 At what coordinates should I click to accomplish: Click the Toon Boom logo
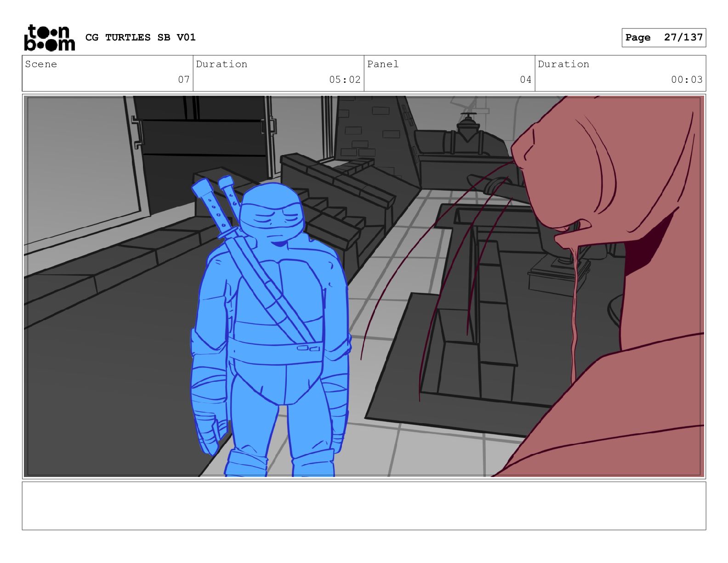(x=49, y=37)
